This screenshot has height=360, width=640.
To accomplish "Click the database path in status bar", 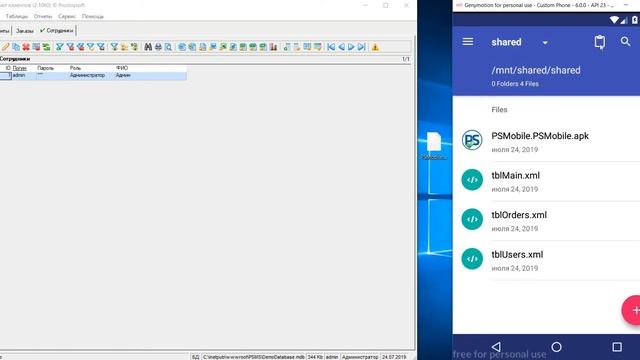I will coord(253,357).
